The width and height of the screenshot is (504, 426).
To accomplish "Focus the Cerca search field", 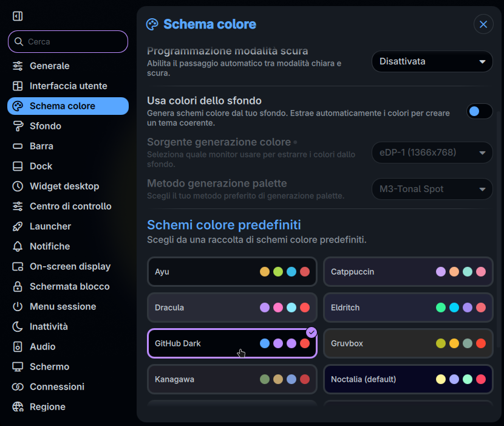I will point(68,41).
